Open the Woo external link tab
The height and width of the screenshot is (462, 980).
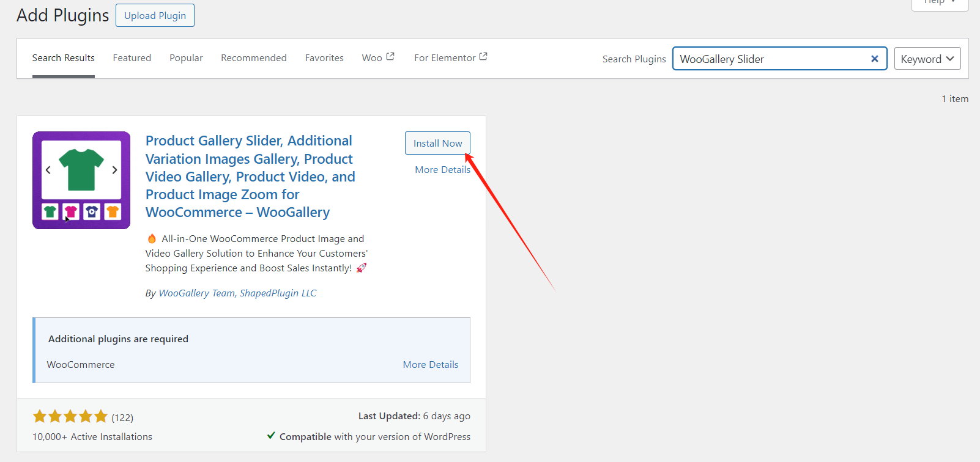point(378,57)
